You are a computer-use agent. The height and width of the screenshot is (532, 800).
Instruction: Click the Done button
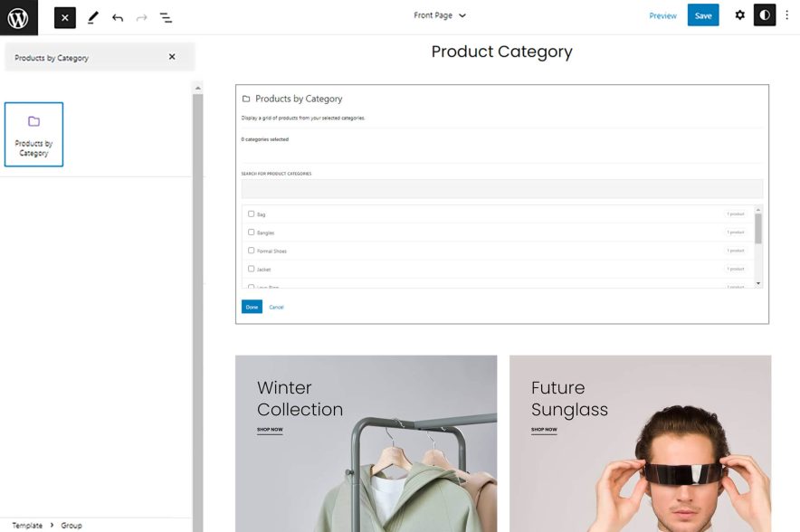(252, 307)
